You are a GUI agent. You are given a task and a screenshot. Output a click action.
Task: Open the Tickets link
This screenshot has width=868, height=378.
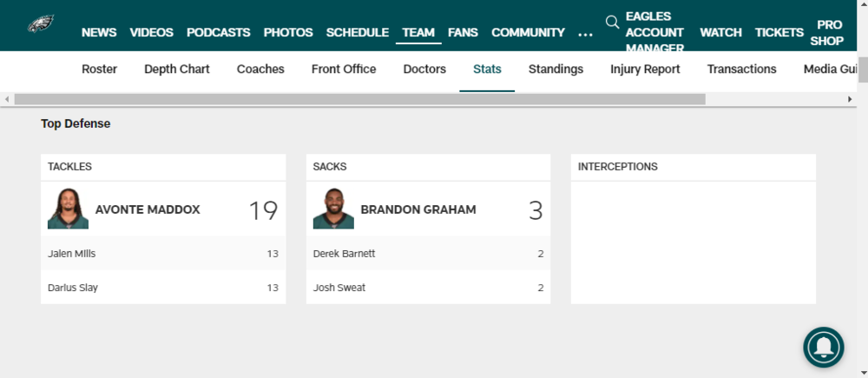coord(779,33)
